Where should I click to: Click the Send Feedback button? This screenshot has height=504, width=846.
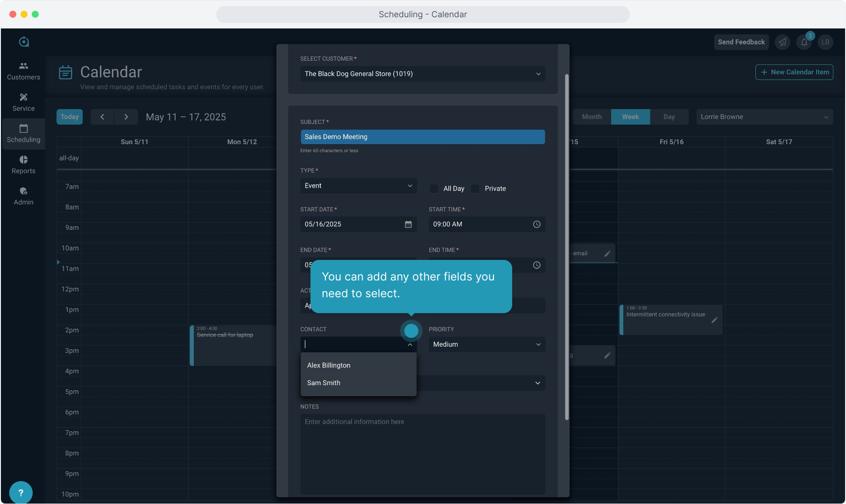[741, 42]
